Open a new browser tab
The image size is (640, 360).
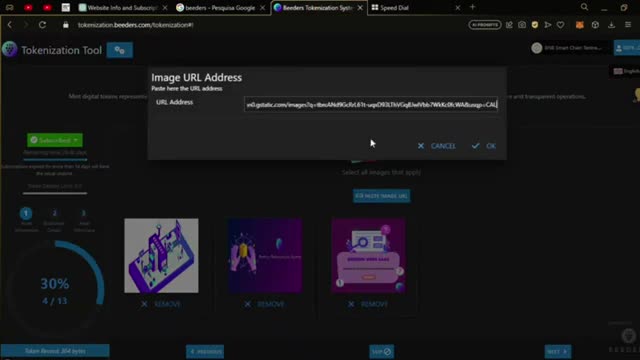point(472,7)
